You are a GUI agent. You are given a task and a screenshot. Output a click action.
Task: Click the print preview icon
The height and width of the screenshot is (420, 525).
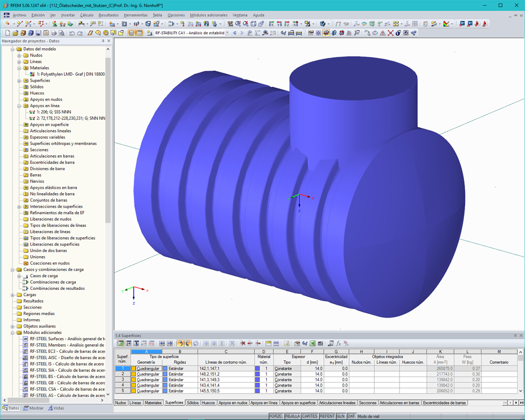point(61,33)
